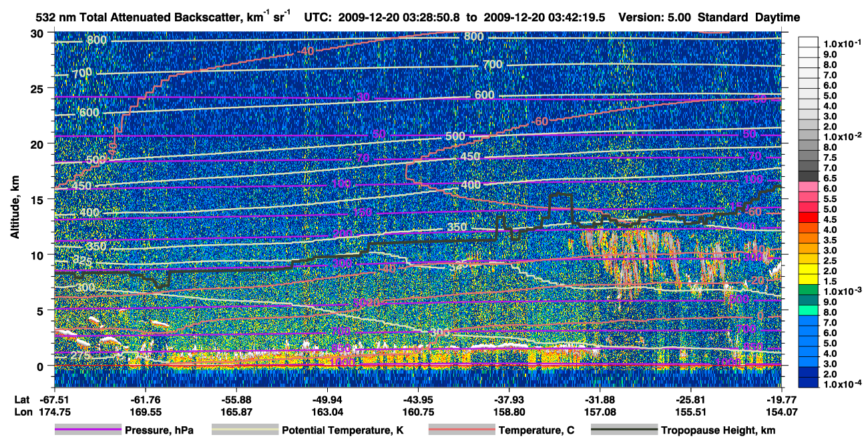
Task: Click the 'Pressure, hPa' legend entry
Action: (160, 430)
